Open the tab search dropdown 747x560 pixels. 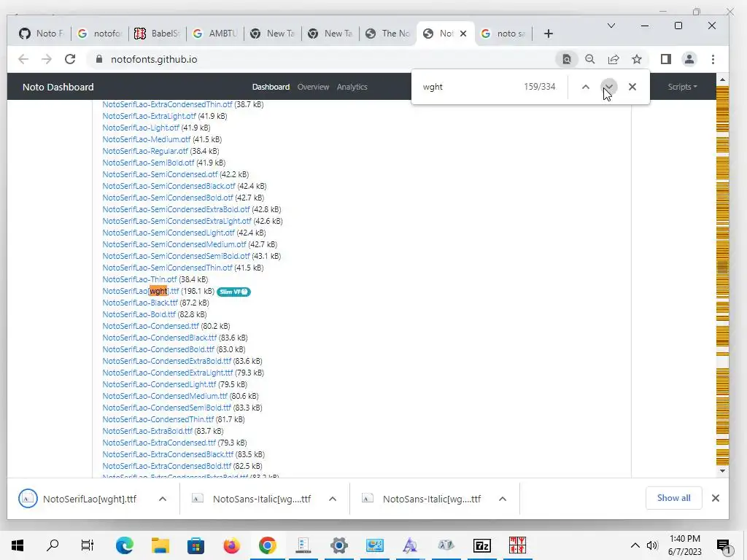pyautogui.click(x=611, y=26)
